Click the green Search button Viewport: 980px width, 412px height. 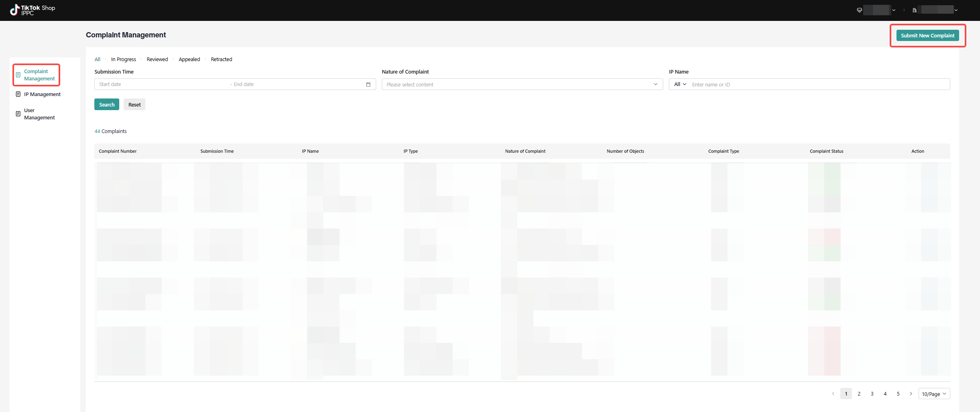coord(107,105)
